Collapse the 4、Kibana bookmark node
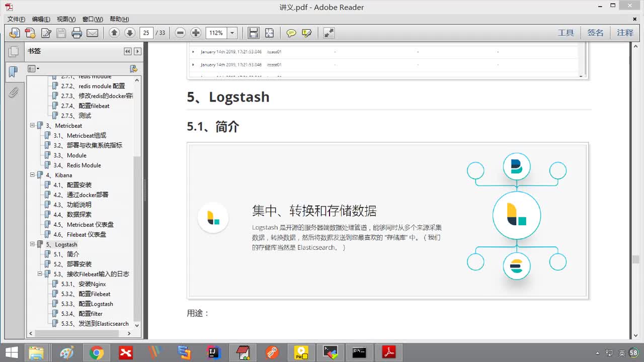The image size is (644, 362). (x=32, y=175)
